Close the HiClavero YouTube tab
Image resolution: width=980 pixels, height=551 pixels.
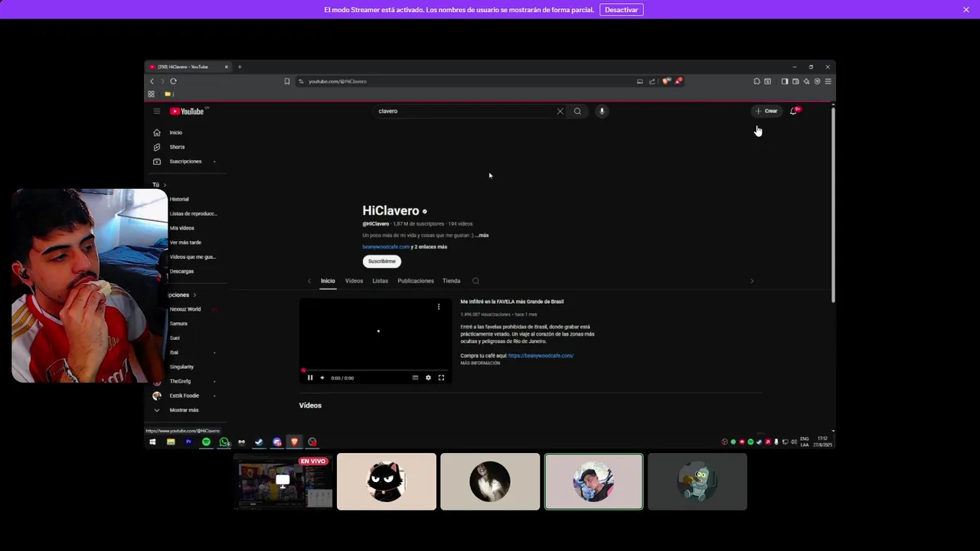coord(226,67)
